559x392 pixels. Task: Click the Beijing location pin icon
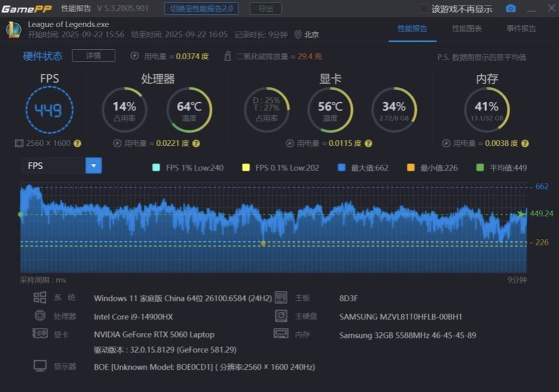pos(298,35)
